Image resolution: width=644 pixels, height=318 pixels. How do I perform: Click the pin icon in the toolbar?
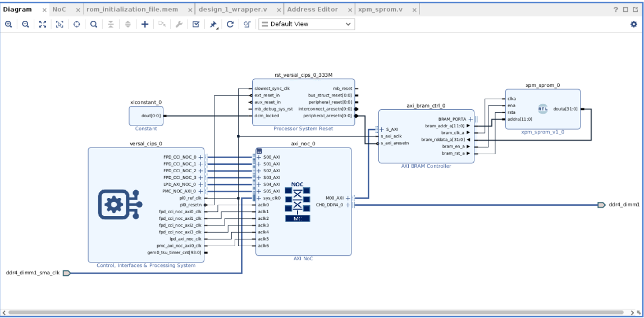coord(213,25)
